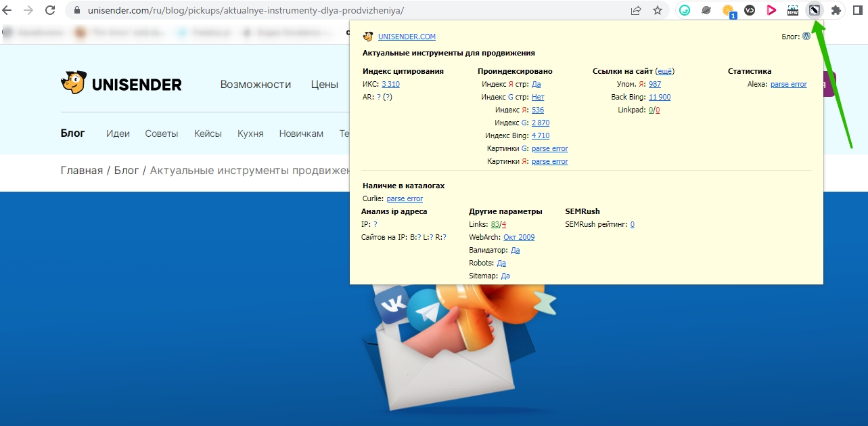Click the red Linkpad 0 value

[658, 110]
